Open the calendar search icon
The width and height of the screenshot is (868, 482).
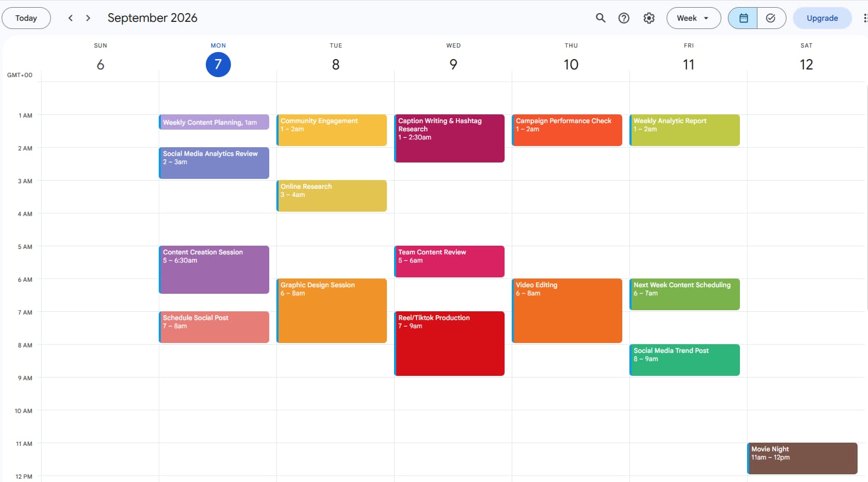[600, 18]
